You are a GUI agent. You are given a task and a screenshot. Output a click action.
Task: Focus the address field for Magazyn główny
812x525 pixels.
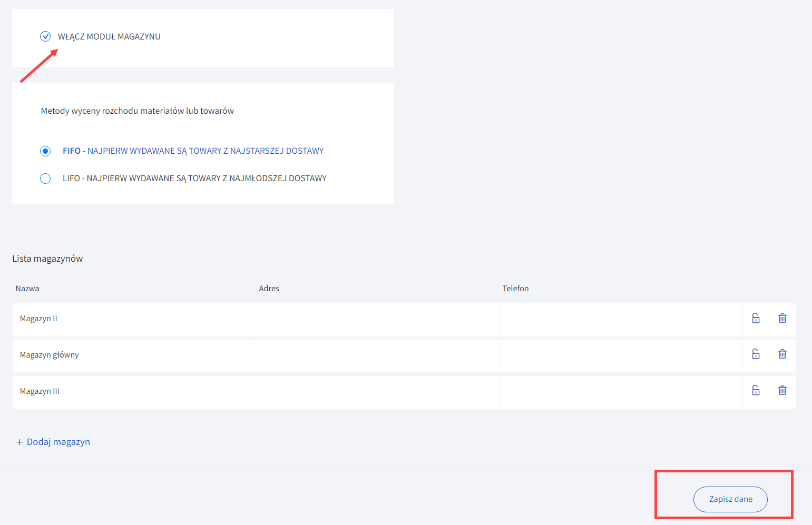(x=377, y=355)
